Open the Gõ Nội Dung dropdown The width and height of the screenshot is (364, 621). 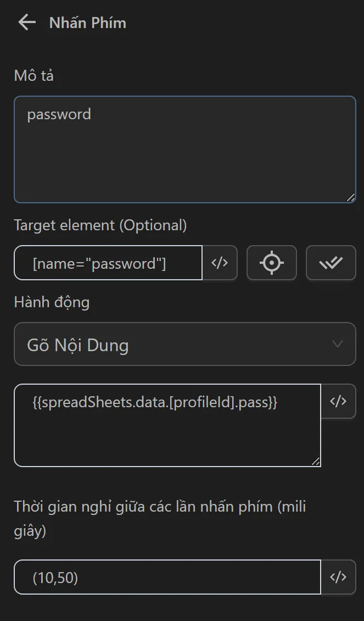[184, 345]
